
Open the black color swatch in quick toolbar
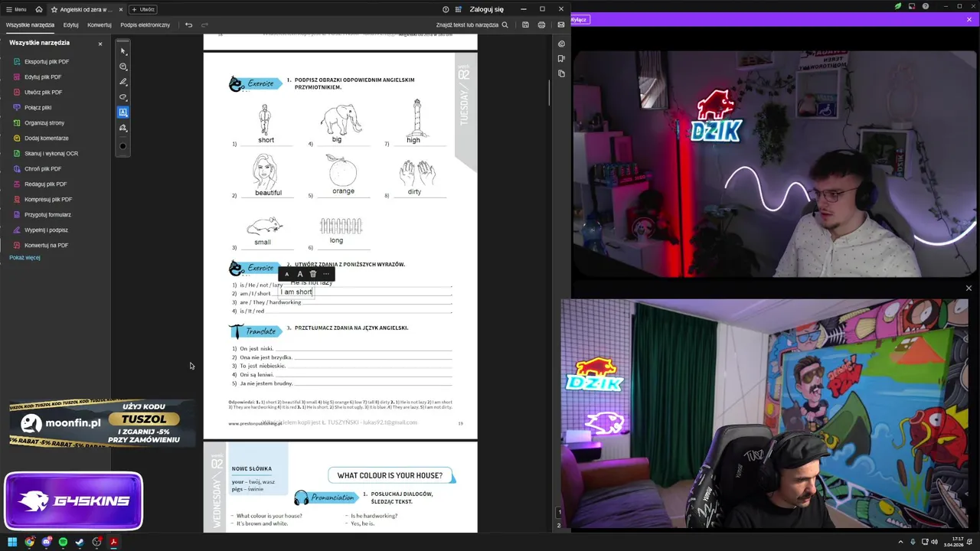(123, 146)
